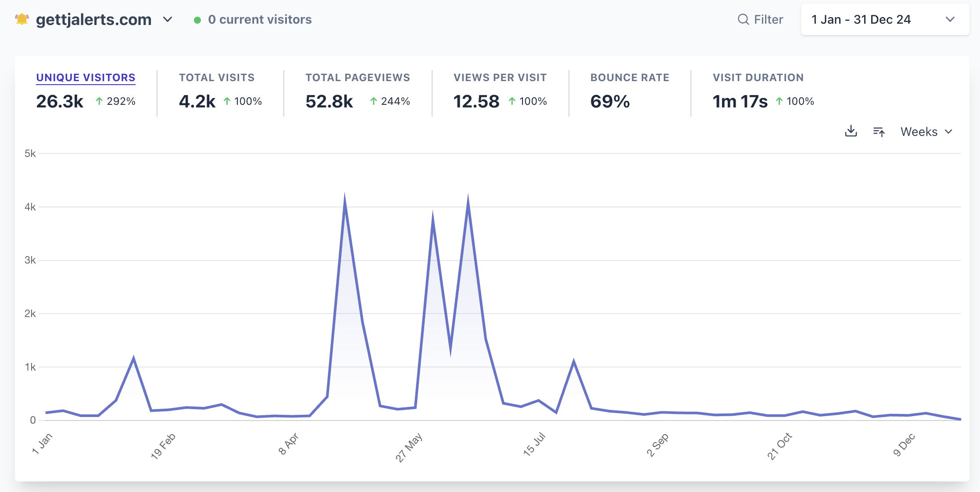Click the sort/import arrow icon
This screenshot has height=492, width=980.
tap(879, 132)
